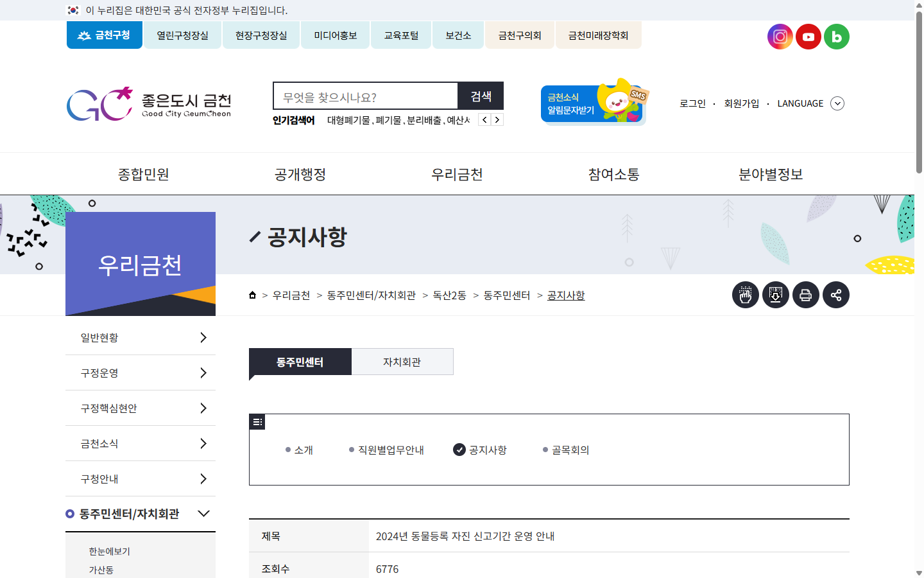The image size is (924, 578).
Task: Go to 교육포털 site
Action: click(x=401, y=35)
